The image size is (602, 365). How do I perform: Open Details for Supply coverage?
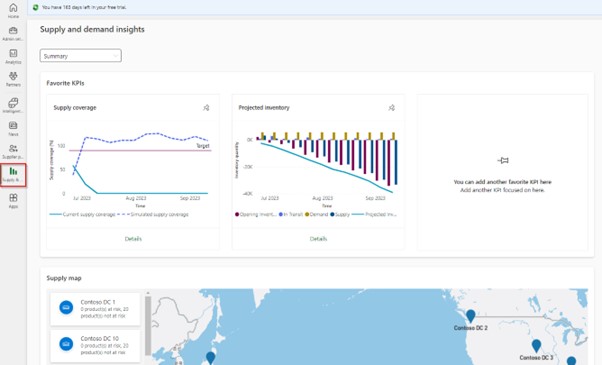pos(133,239)
